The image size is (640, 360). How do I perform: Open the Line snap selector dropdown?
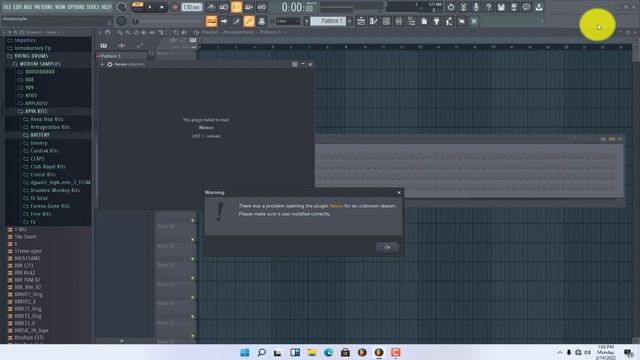click(x=288, y=21)
